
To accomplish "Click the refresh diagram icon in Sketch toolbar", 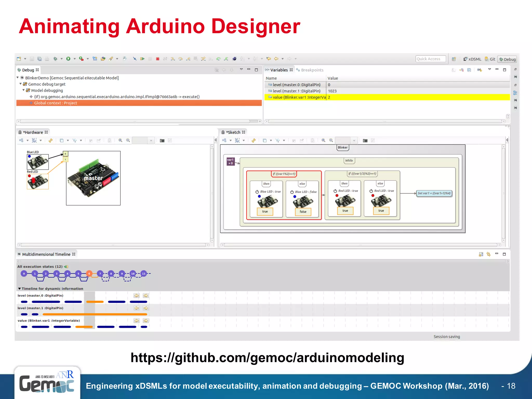I will tap(254, 140).
